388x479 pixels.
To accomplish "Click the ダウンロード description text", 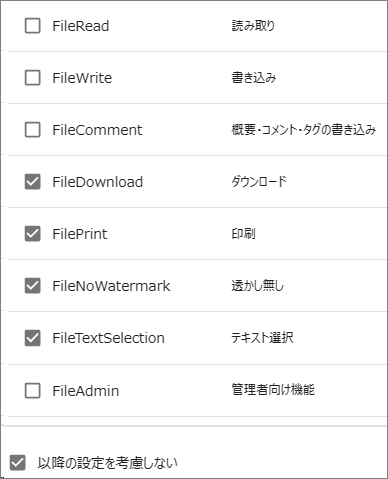I will tap(259, 182).
